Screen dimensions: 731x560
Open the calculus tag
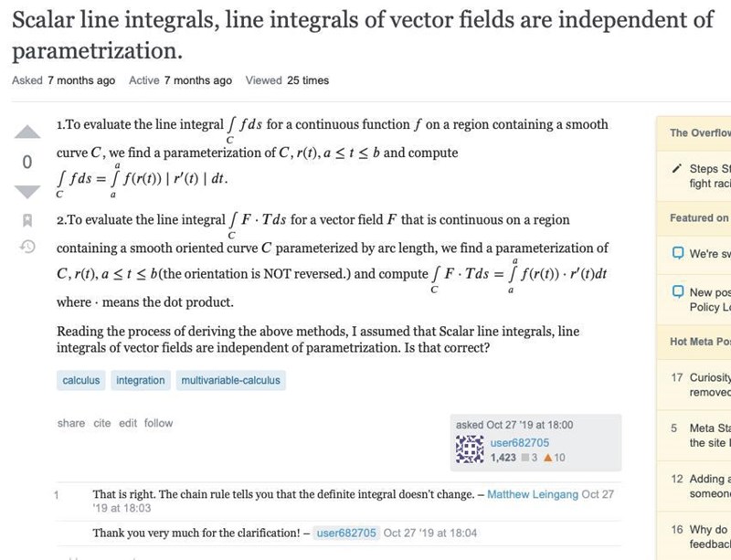[x=81, y=379]
